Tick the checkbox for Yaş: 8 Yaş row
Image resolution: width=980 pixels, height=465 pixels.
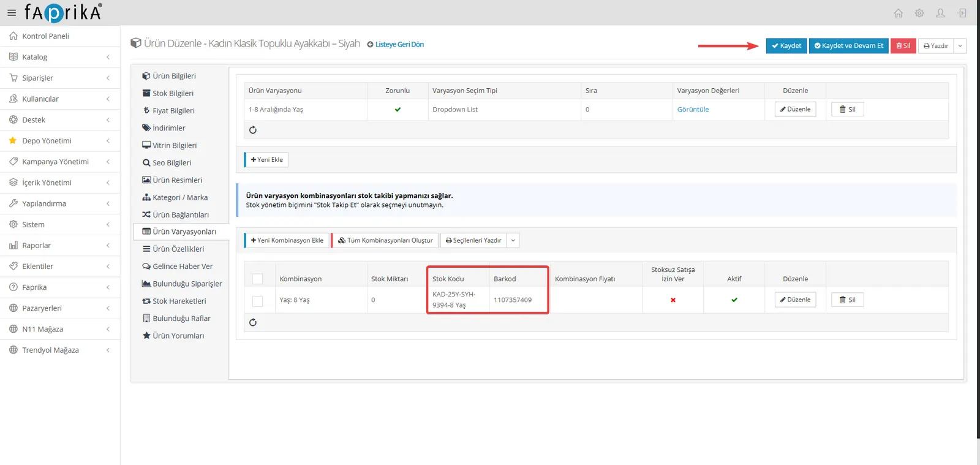pyautogui.click(x=258, y=301)
